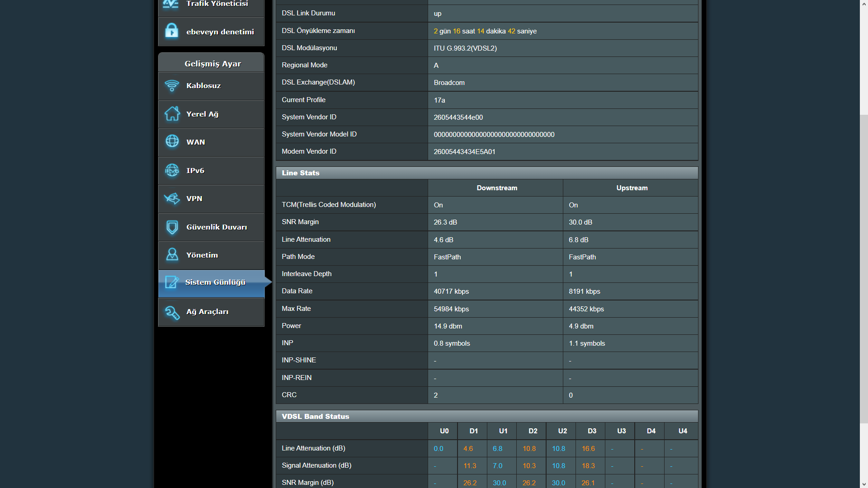Click the Trafik Yöneticisi graph icon
The height and width of the screenshot is (488, 868).
point(171,5)
